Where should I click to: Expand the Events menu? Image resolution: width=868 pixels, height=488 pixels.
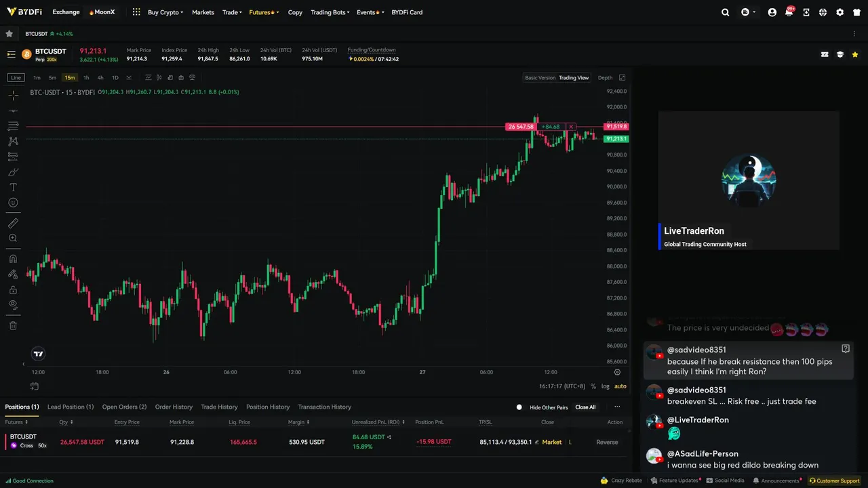(370, 12)
